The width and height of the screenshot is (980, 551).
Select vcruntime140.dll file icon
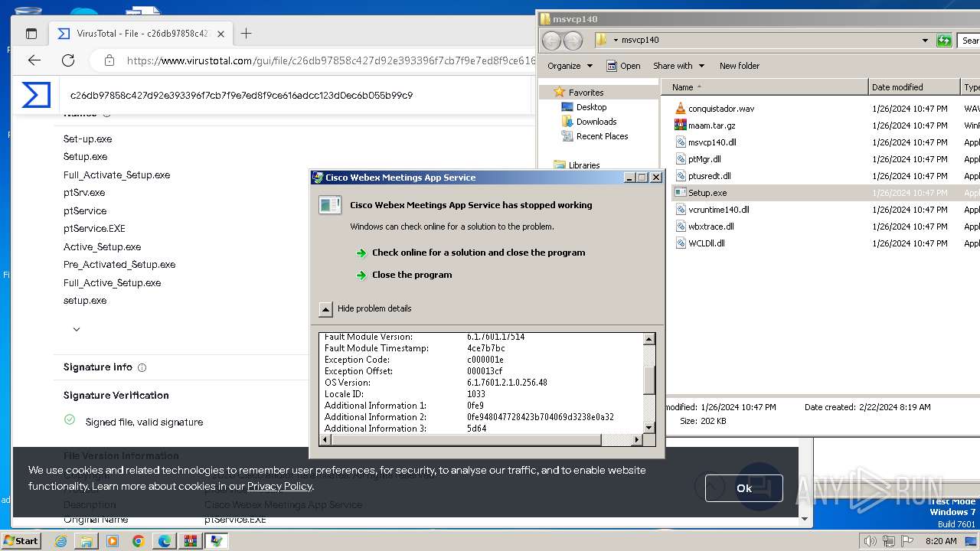coord(680,209)
